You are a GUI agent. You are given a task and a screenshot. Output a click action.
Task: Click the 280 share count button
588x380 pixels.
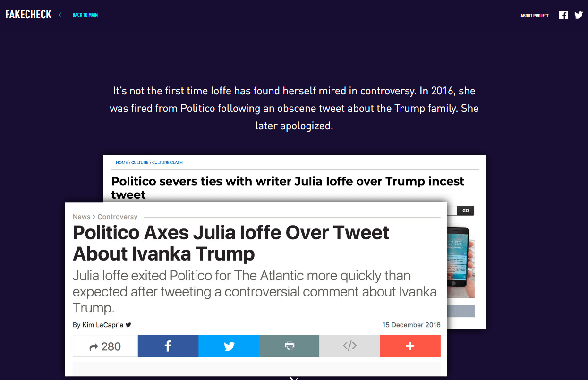(x=105, y=346)
